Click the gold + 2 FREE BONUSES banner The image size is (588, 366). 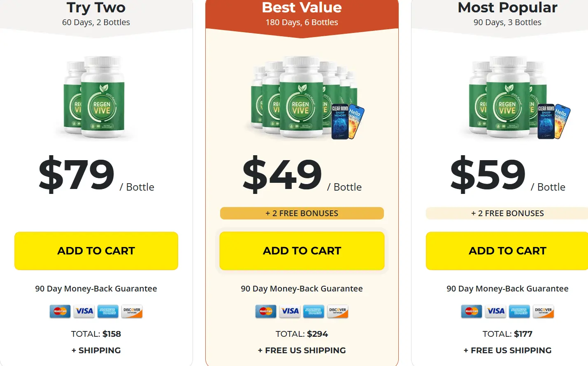pyautogui.click(x=302, y=213)
